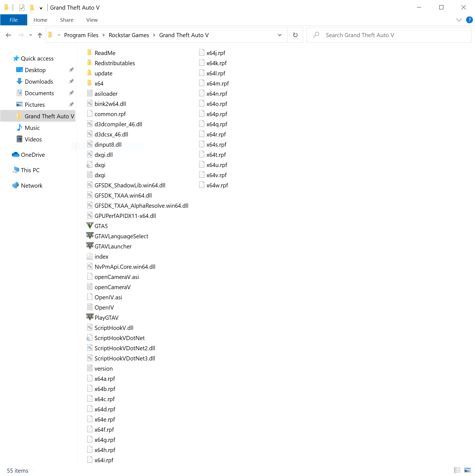Open the View ribbon tab
The height and width of the screenshot is (476, 475).
pos(92,20)
